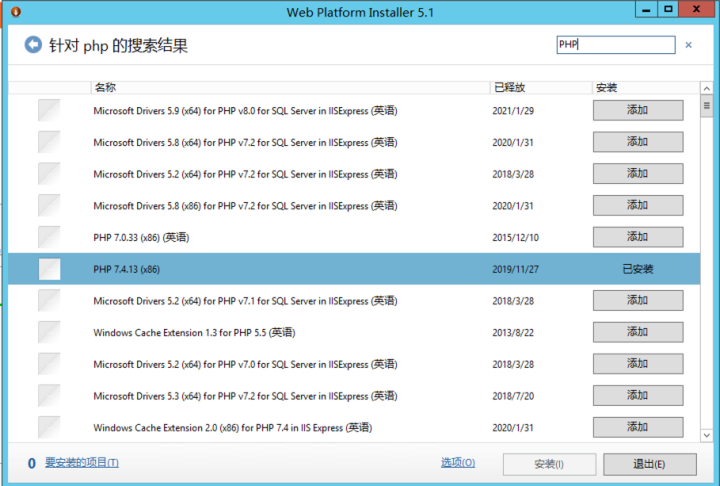
Task: Clear the search with the X icon
Action: (688, 45)
